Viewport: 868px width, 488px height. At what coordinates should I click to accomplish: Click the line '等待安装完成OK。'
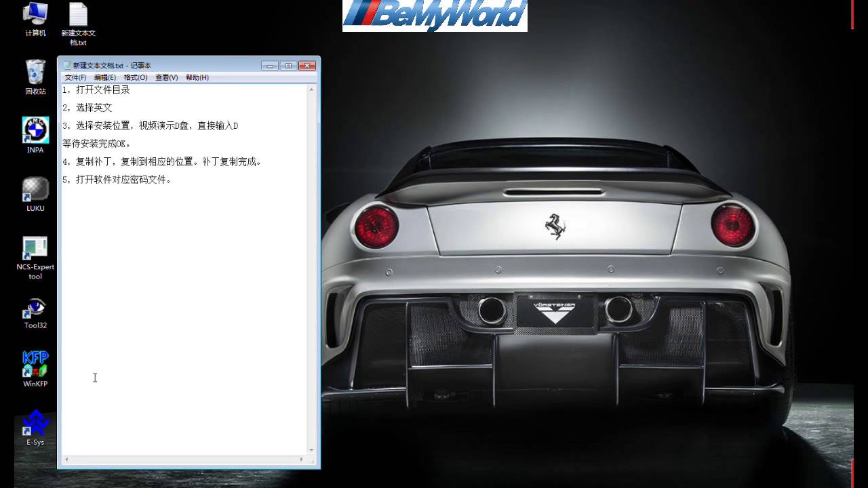96,144
